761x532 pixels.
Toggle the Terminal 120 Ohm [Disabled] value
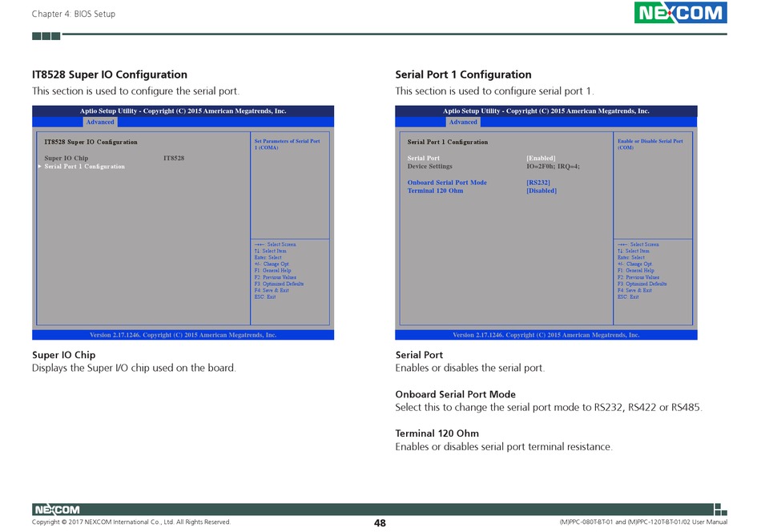pos(542,191)
